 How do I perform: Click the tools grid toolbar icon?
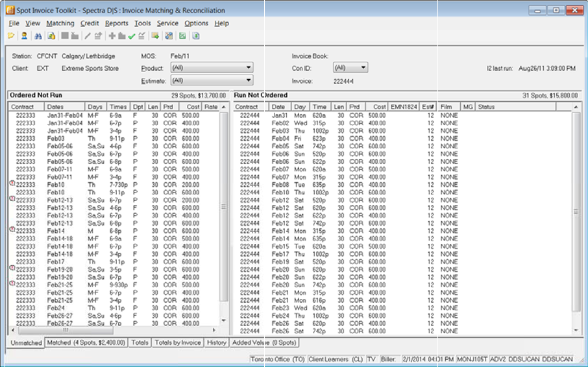pyautogui.click(x=169, y=36)
